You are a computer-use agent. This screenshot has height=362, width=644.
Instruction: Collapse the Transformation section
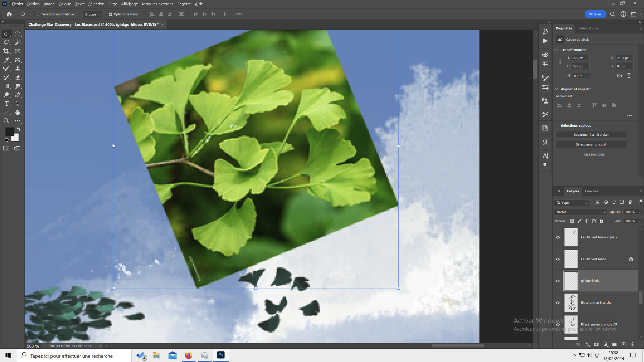coord(557,50)
